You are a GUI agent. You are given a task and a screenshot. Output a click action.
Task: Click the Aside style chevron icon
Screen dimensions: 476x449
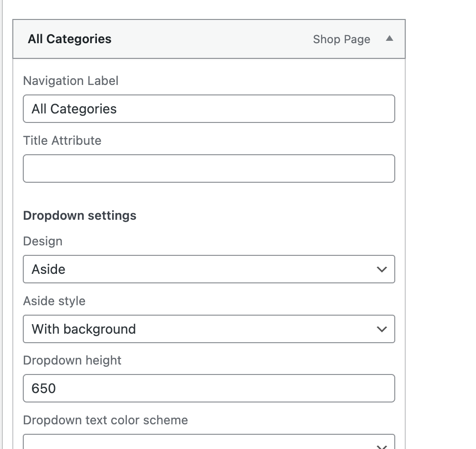tap(381, 329)
